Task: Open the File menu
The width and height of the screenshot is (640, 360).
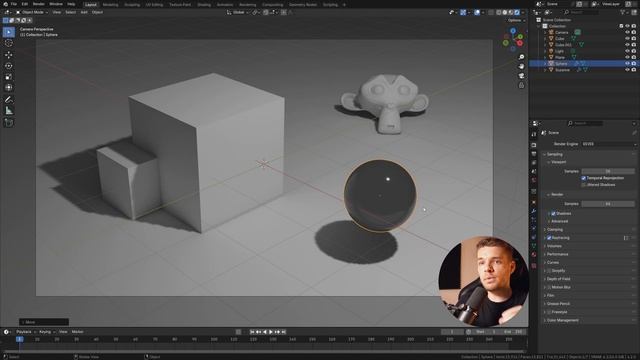Action: coord(14,4)
